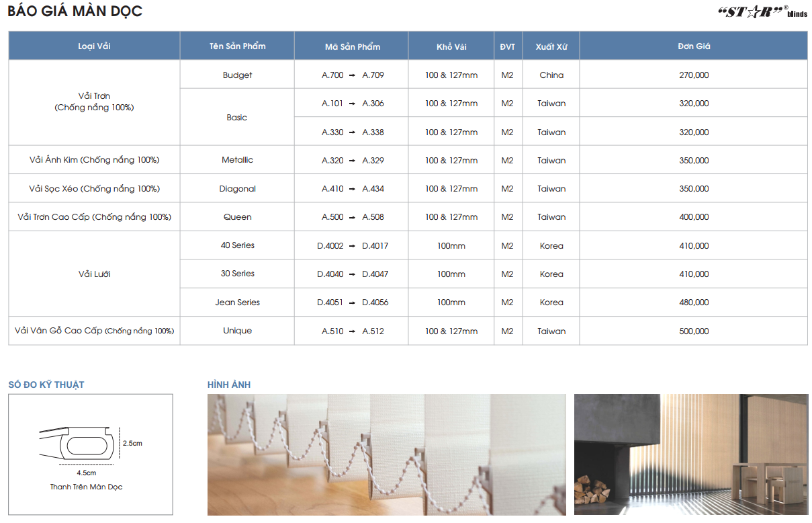The width and height of the screenshot is (812, 523).
Task: Select the Budget product name cell
Action: click(237, 75)
